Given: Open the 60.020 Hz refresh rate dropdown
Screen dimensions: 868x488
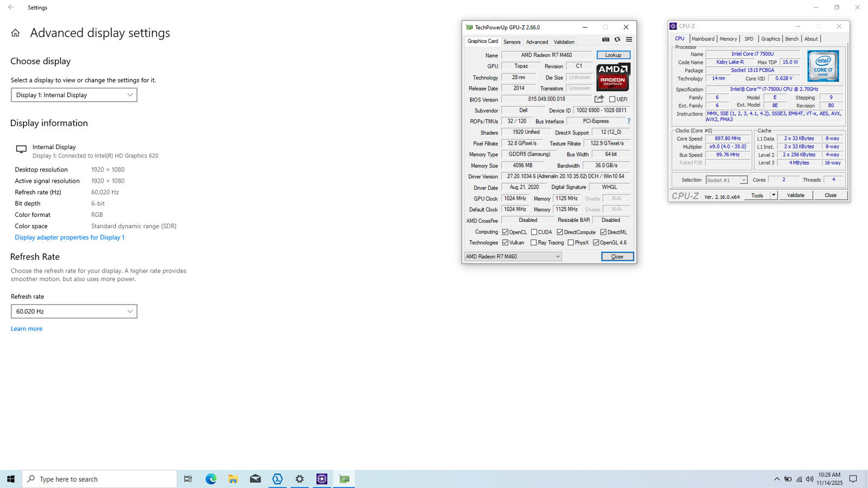Looking at the screenshot, I should pos(74,311).
